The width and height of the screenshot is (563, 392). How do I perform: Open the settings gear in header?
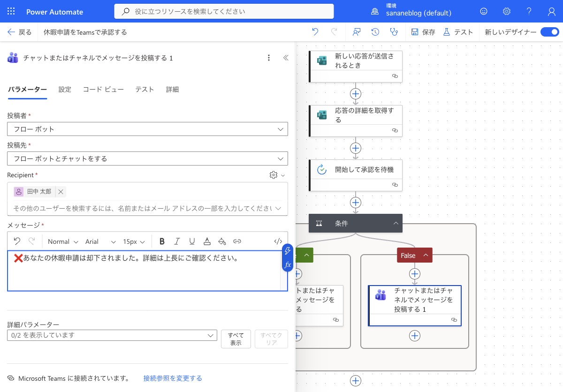click(x=507, y=12)
